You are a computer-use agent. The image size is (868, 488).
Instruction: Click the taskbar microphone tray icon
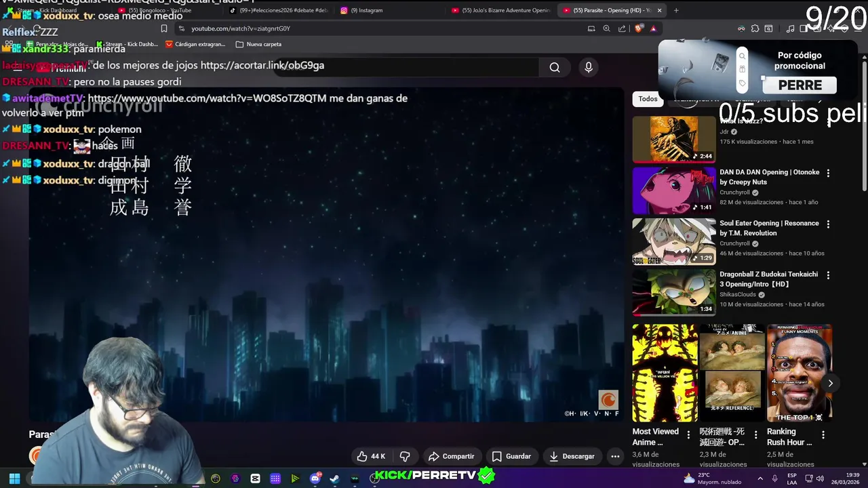(775, 479)
